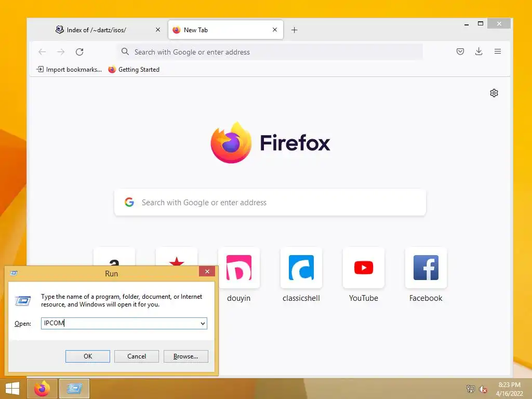Viewport: 532px width, 399px height.
Task: Open the Pocket save icon
Action: point(460,51)
